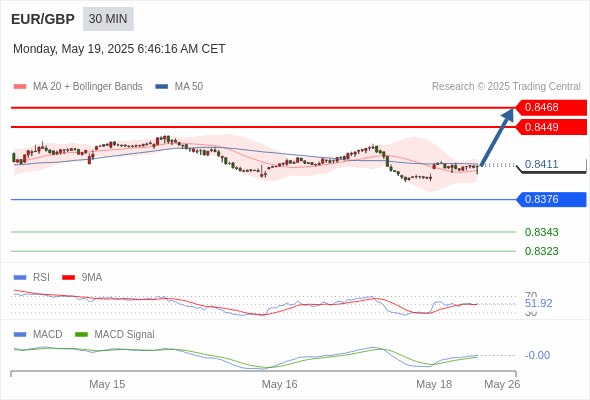This screenshot has width=590, height=400.
Task: Select the May 16 date marker
Action: click(280, 384)
